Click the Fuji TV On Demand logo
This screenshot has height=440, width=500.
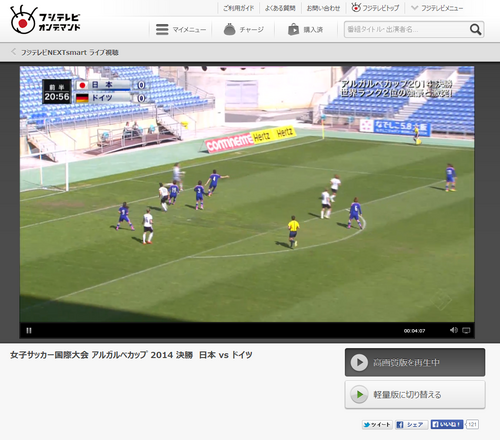coord(45,20)
